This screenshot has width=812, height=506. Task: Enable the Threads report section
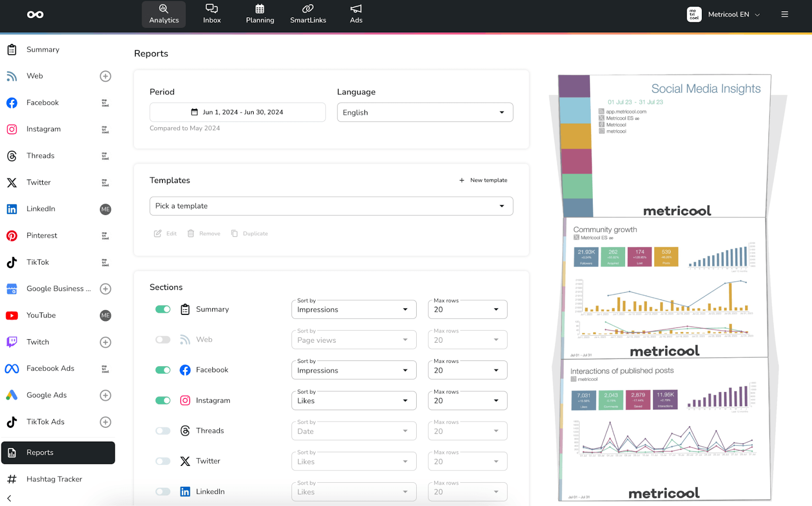[x=162, y=430]
